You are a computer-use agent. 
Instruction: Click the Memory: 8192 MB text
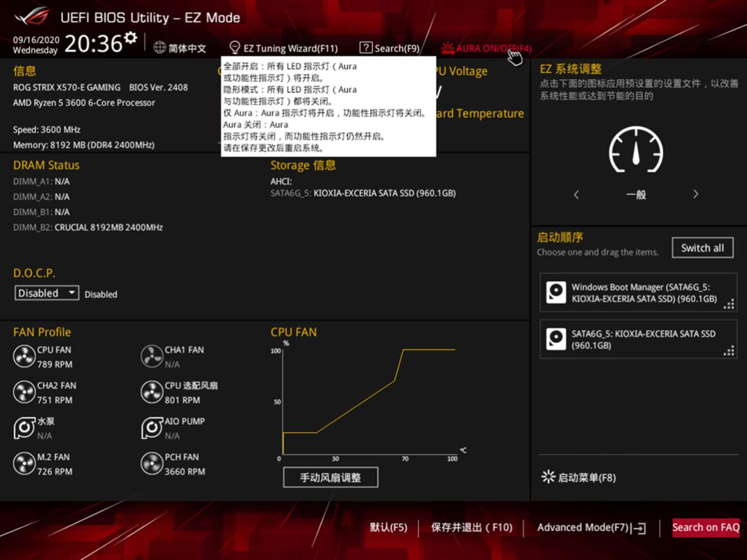point(84,145)
